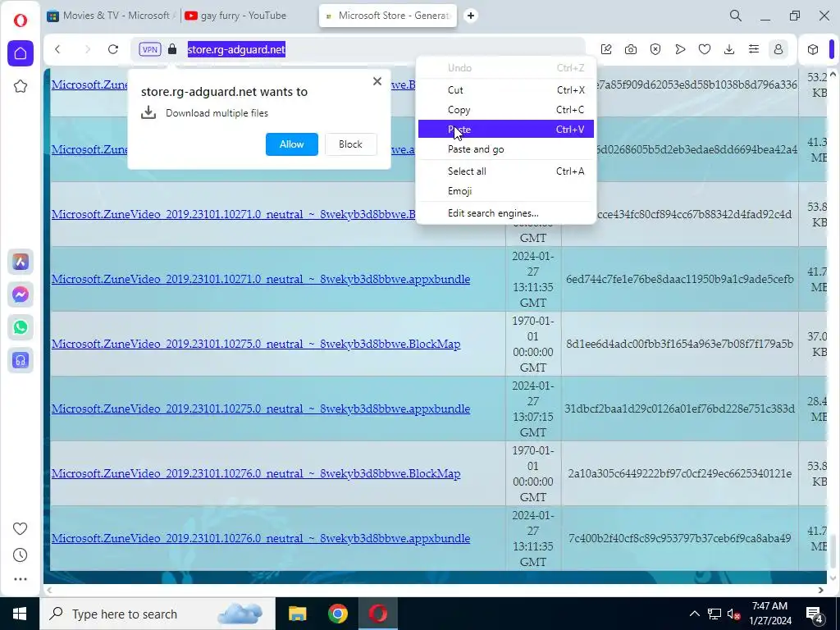Open notification center icon
Screen dimensions: 840x630
[815, 614]
